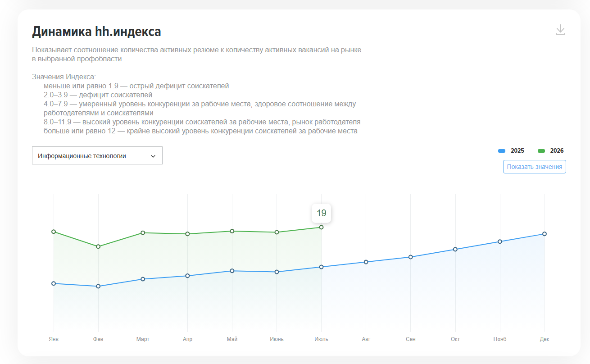Click the line 2.0–3.9 — дефицит соискателей
The width and height of the screenshot is (590, 364).
click(98, 95)
